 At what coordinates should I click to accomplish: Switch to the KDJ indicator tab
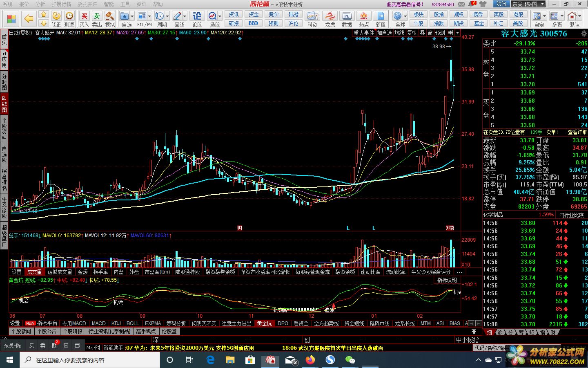point(116,323)
